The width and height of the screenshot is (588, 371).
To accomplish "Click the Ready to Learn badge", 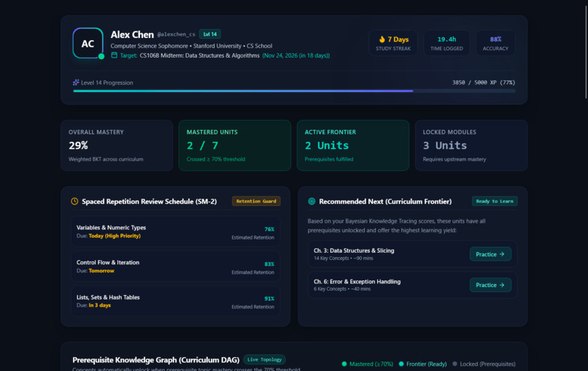I will tap(495, 202).
